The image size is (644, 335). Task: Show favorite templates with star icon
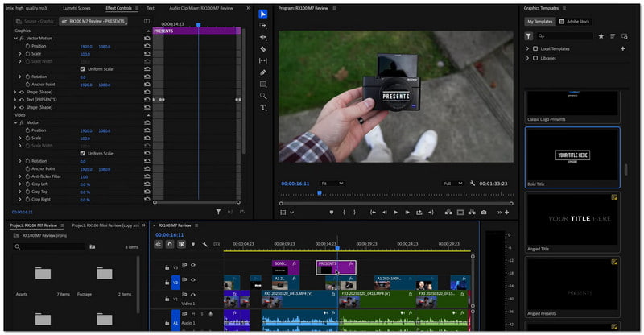pyautogui.click(x=601, y=36)
